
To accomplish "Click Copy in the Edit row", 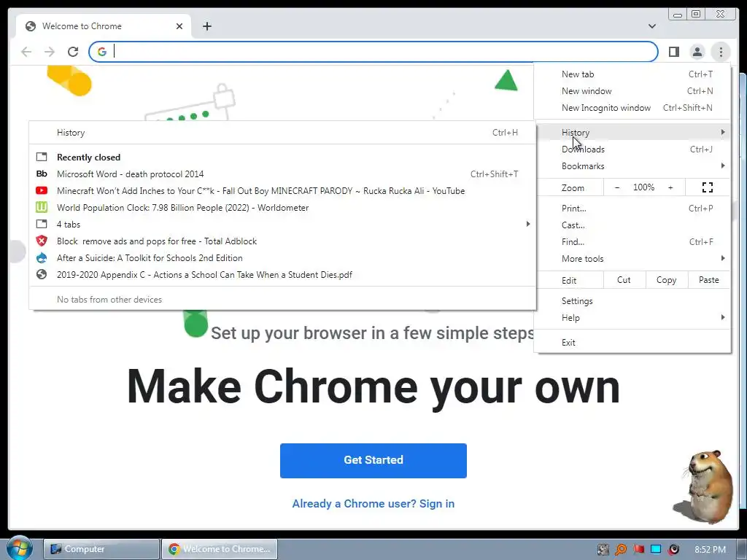I will (x=667, y=280).
